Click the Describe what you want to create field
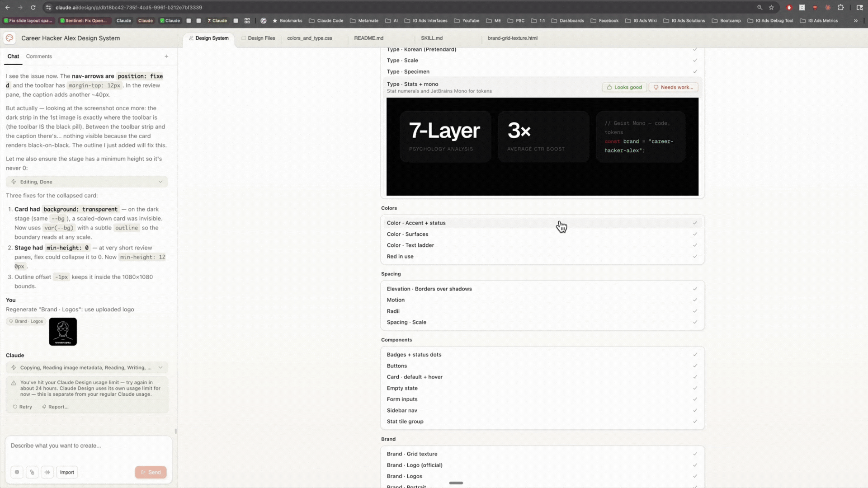Image resolution: width=868 pixels, height=488 pixels. click(89, 446)
